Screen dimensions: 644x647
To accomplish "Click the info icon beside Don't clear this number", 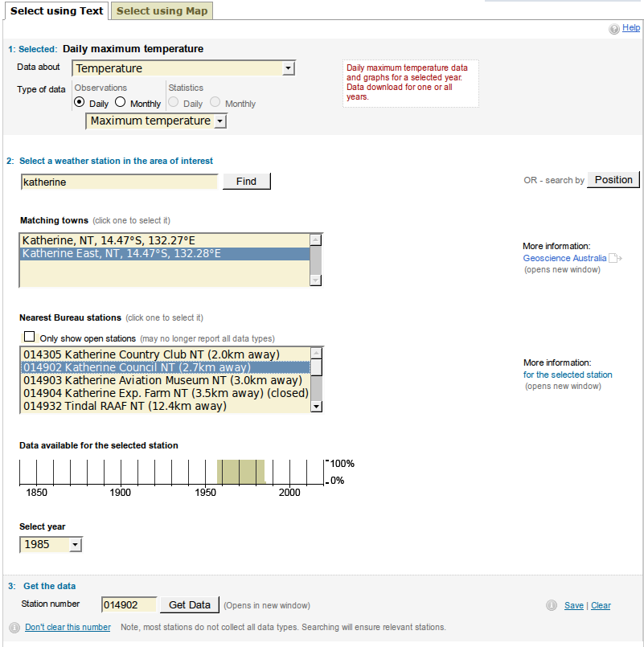I will pos(14,628).
